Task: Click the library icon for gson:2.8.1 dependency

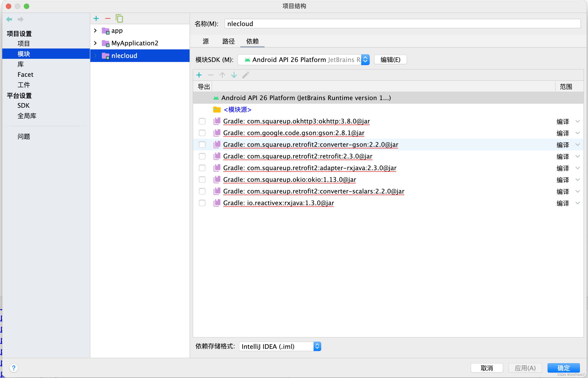Action: pos(217,133)
